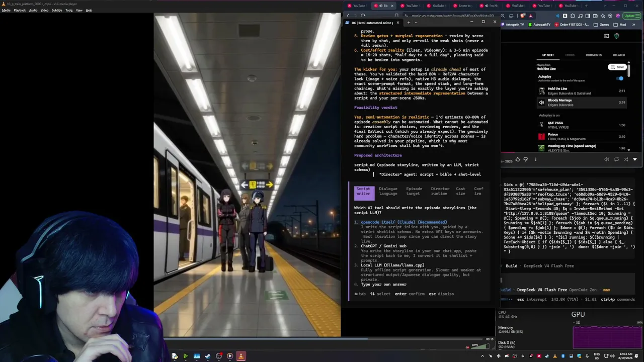Open the Media menu in VLC
This screenshot has width=644, height=362.
point(6,10)
